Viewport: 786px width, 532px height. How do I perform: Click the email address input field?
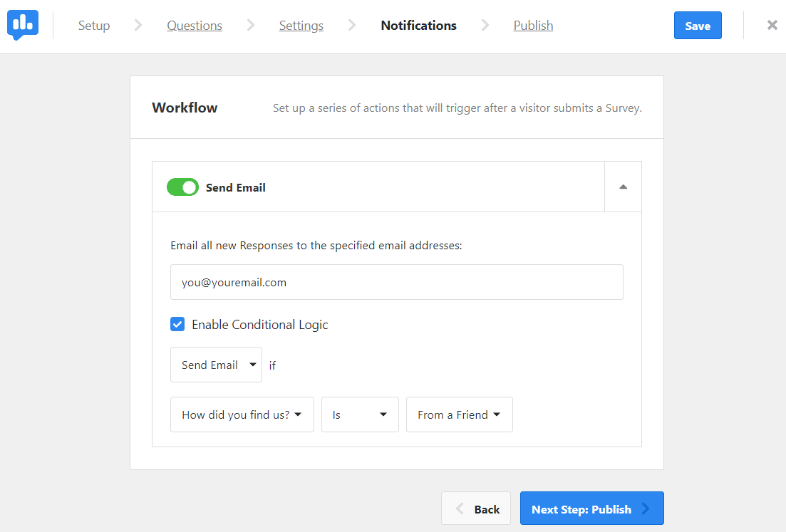[396, 282]
